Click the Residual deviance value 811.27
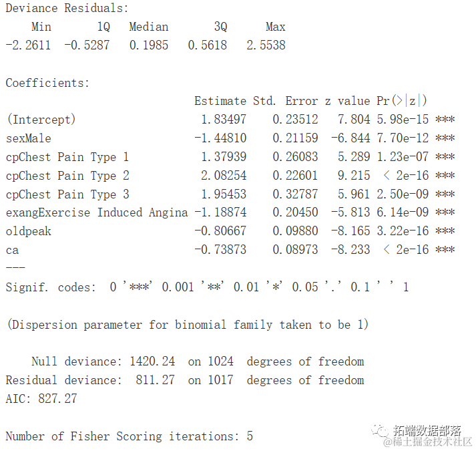The width and height of the screenshot is (476, 451). (156, 380)
